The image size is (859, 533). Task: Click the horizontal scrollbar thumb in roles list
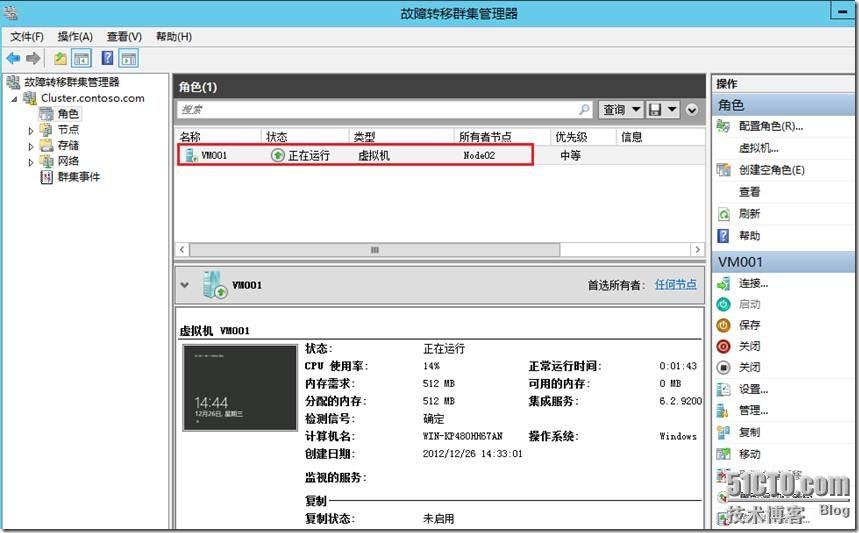point(375,250)
